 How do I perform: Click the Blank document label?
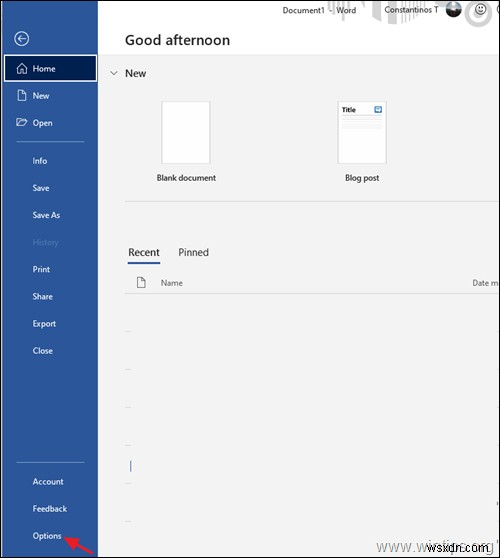tap(186, 178)
